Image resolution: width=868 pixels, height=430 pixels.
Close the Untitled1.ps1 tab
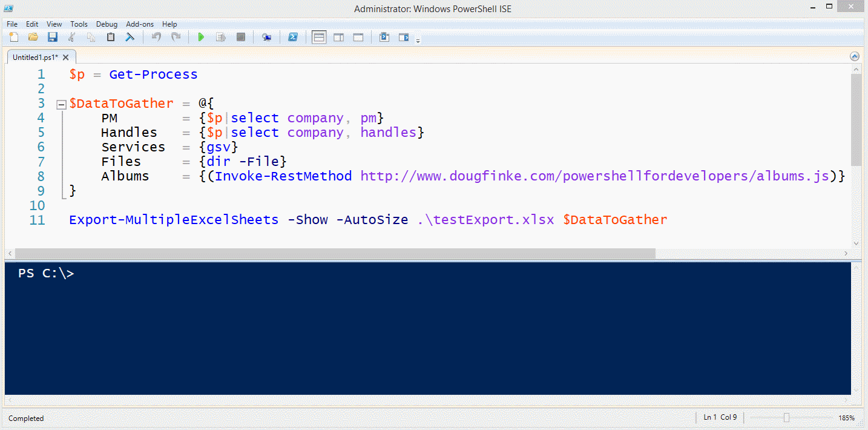66,58
